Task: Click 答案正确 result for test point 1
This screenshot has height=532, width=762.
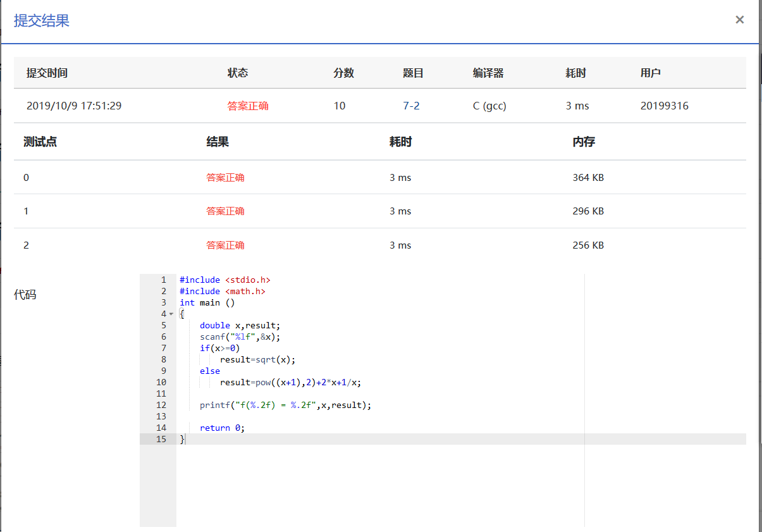Action: (225, 211)
